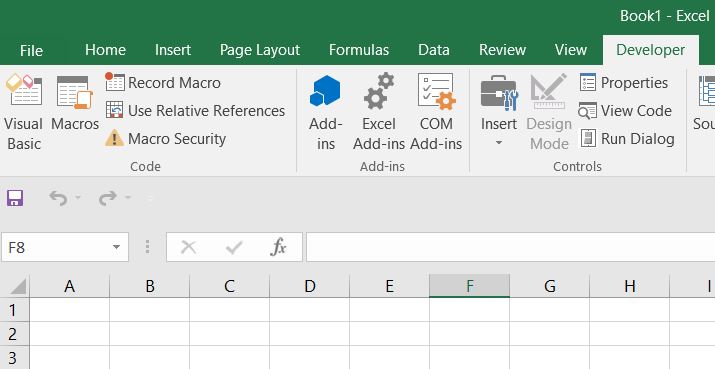
Task: Save the workbook with the floppy icon
Action: click(15, 198)
